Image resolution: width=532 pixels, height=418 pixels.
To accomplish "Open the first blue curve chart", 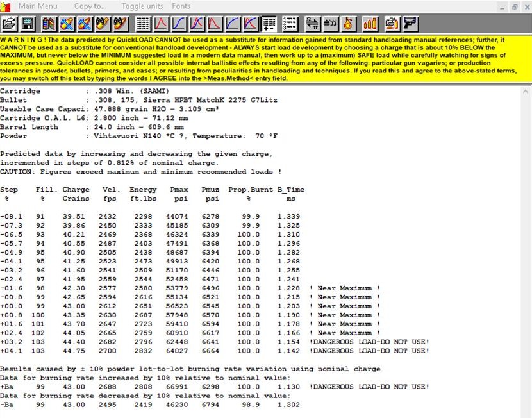I will pos(179,24).
